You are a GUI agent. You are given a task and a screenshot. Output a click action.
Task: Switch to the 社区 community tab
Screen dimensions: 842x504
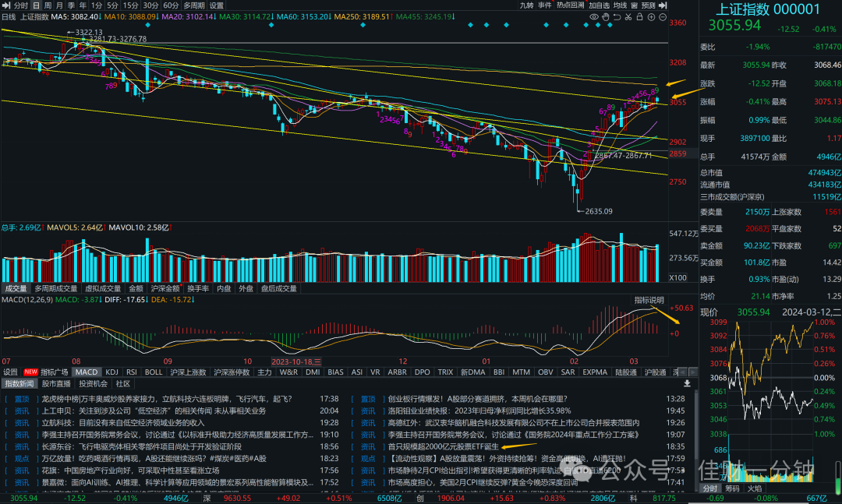(x=123, y=383)
